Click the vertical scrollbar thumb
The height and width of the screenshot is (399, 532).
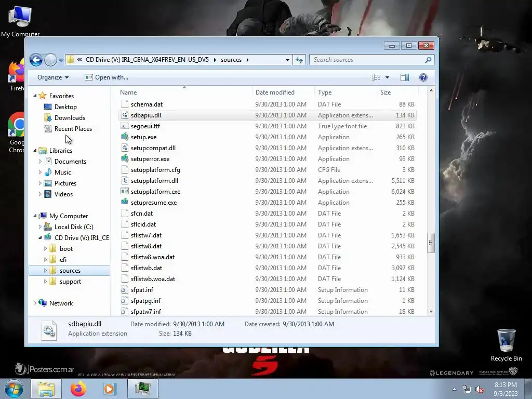[x=431, y=243]
